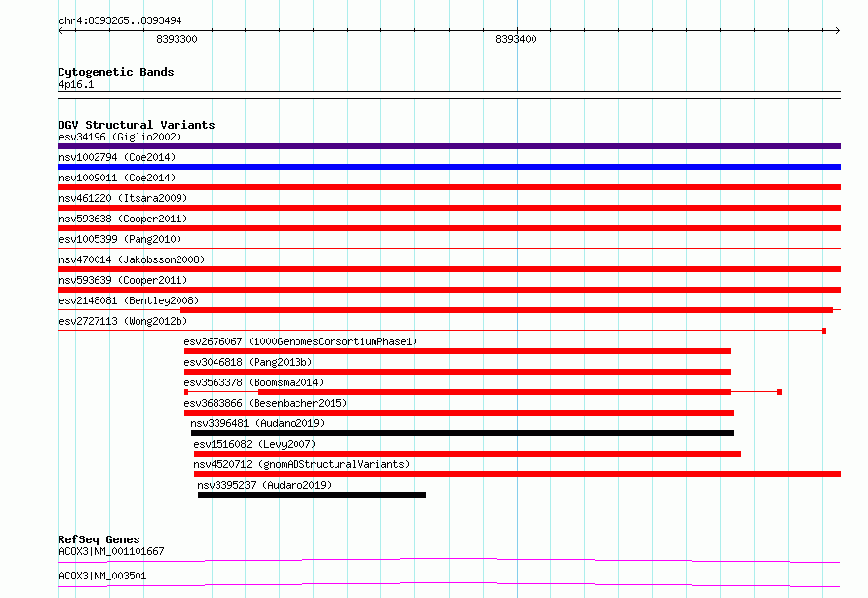Screen dimensions: 868x598
Task: Select the red esv2676067 variant bar
Action: 457,351
